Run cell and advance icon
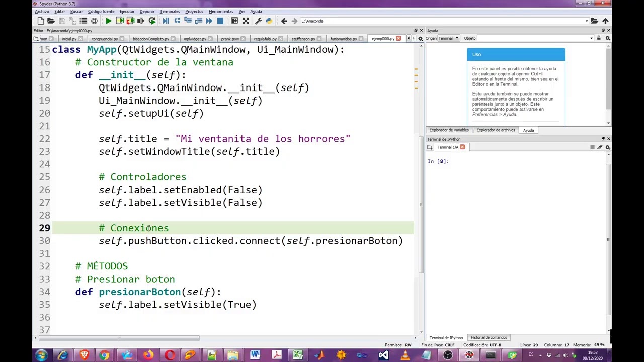The image size is (644, 362). click(x=130, y=21)
